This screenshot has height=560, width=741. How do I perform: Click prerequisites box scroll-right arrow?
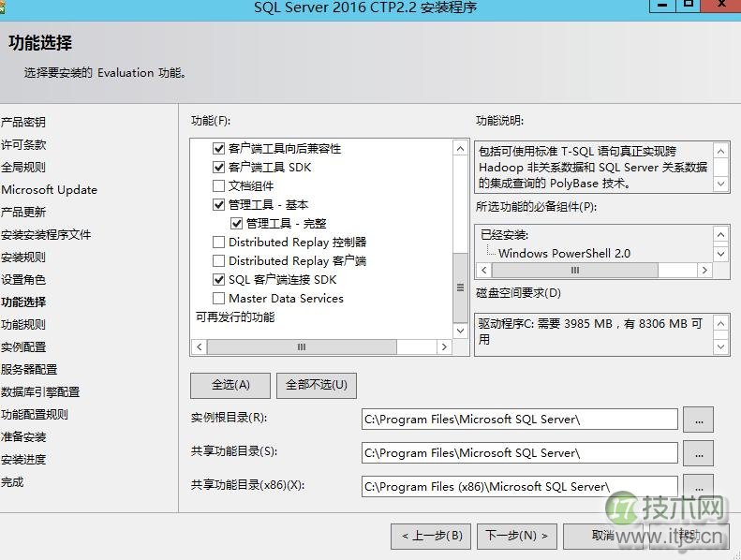coord(704,271)
